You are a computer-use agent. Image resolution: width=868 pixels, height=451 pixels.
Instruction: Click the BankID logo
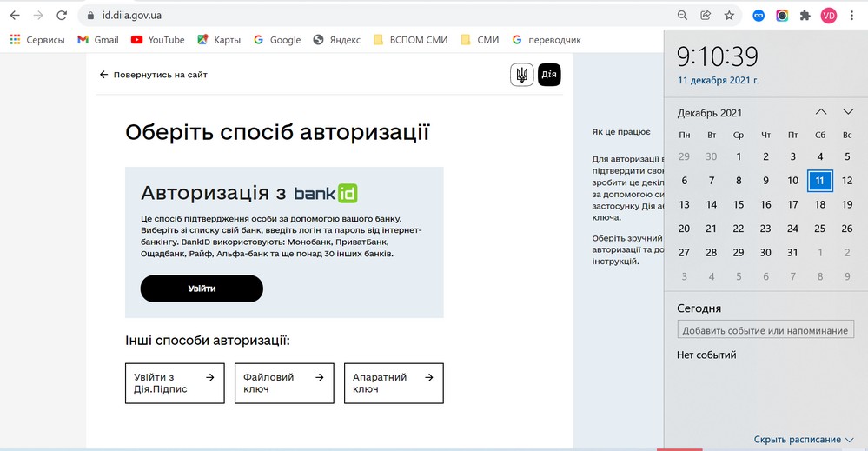click(326, 193)
